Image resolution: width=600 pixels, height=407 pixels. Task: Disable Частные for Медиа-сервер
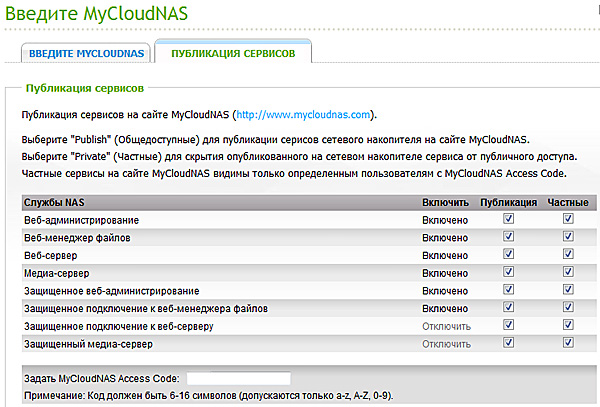(x=568, y=273)
